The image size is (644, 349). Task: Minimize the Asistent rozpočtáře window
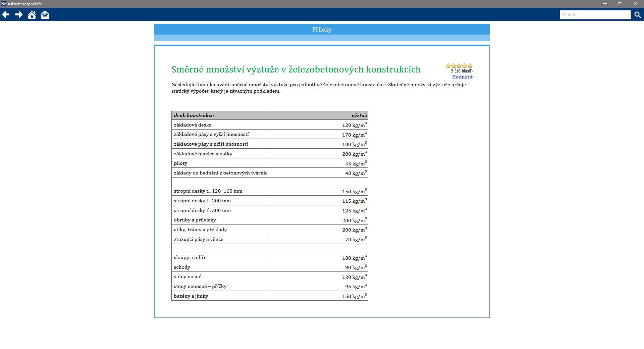(x=605, y=4)
